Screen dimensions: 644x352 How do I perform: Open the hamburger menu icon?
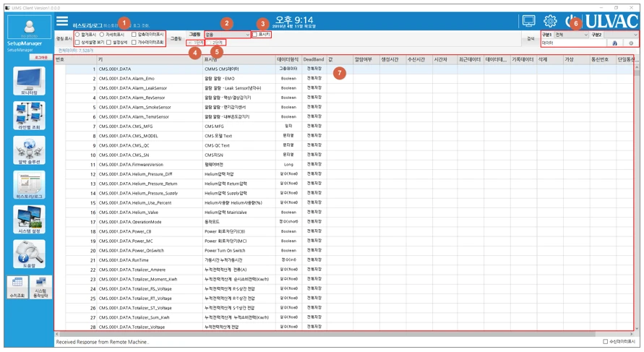[x=62, y=21]
